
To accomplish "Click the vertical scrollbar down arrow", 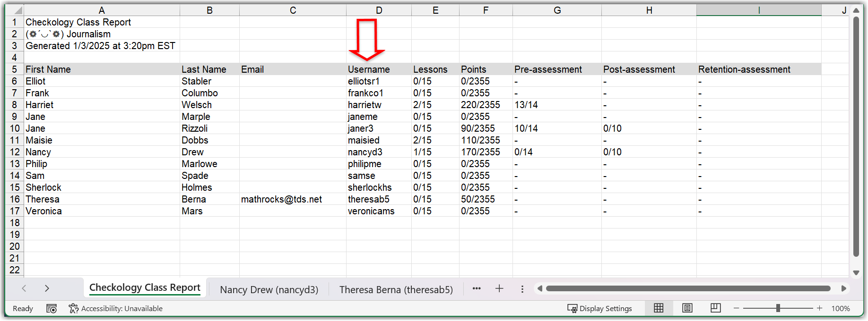I will (x=856, y=273).
